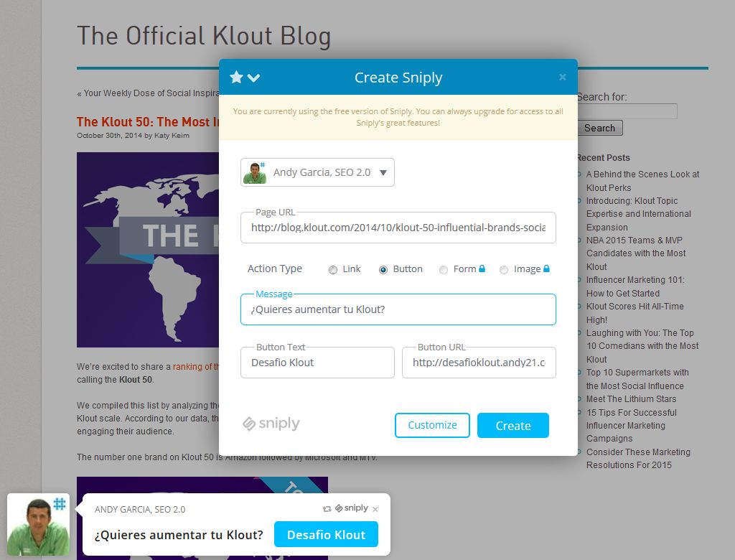Click the world map article image

click(x=148, y=250)
